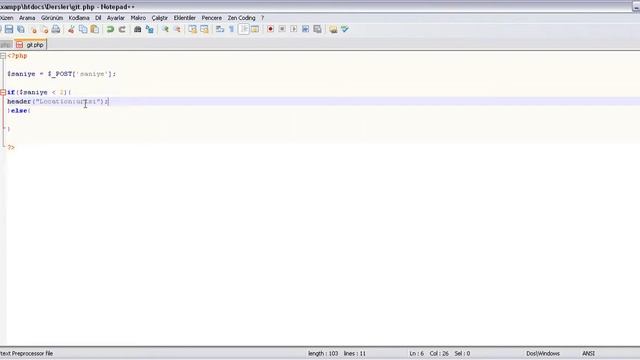Collapse the if($saniye block fold marker
The height and width of the screenshot is (360, 640).
[x=3, y=93]
